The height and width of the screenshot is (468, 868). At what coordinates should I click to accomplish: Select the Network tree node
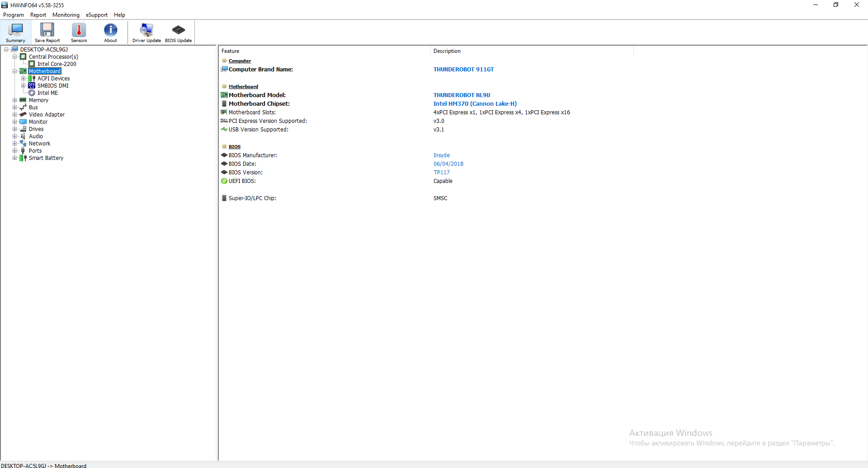point(39,144)
